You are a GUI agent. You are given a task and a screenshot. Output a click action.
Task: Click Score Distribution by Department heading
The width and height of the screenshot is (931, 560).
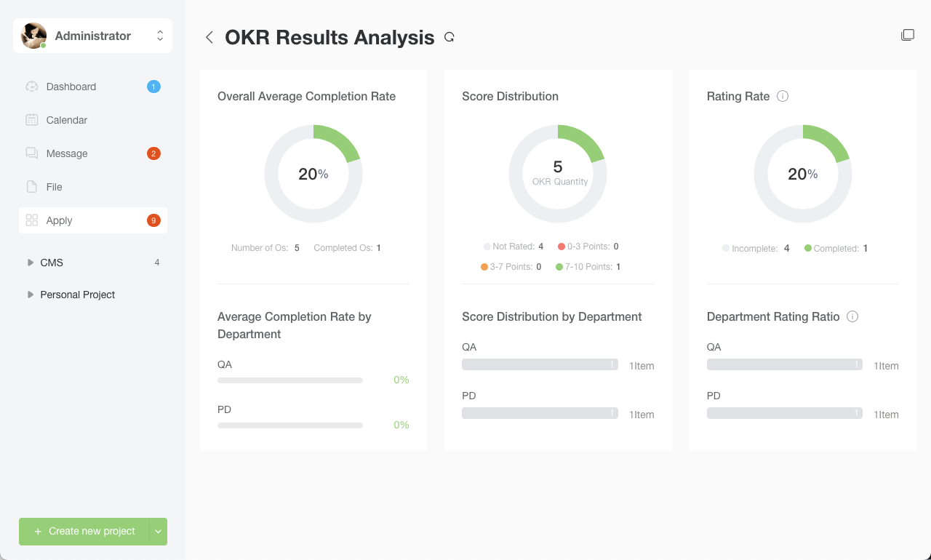552,316
